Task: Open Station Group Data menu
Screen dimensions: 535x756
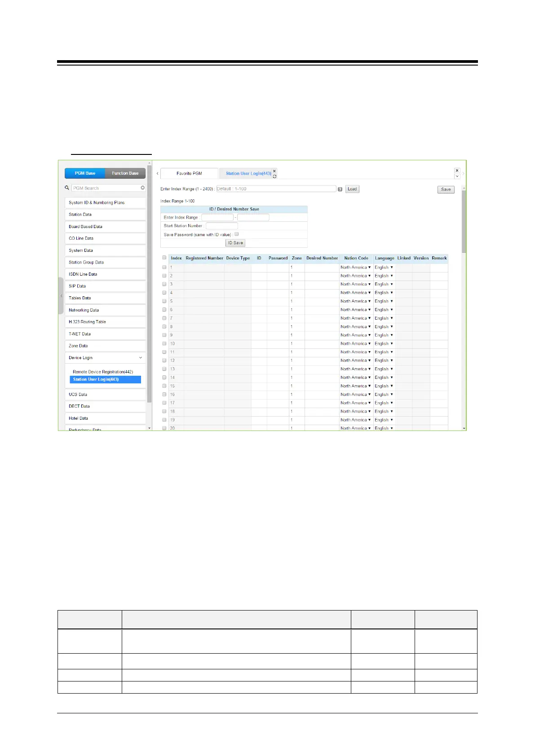Action: coord(105,262)
